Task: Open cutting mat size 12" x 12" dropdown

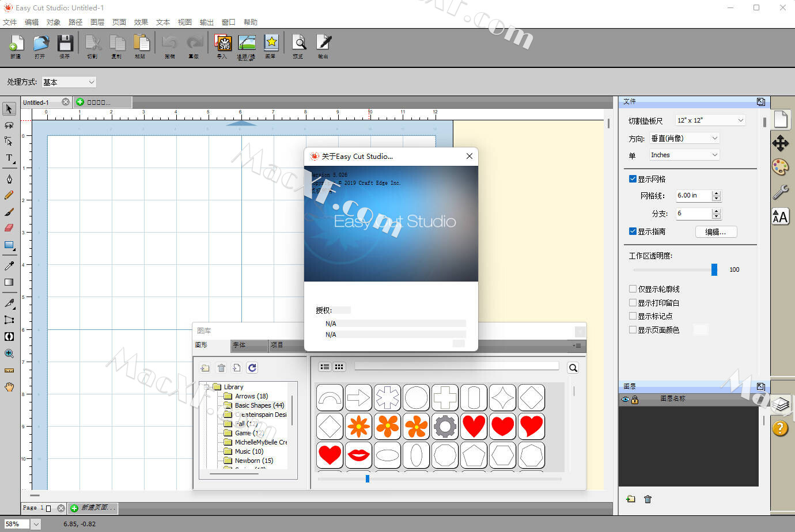Action: pos(710,120)
